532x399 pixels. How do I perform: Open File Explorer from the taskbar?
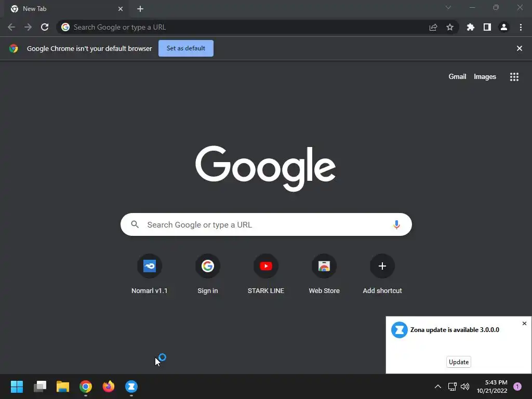[x=63, y=387]
